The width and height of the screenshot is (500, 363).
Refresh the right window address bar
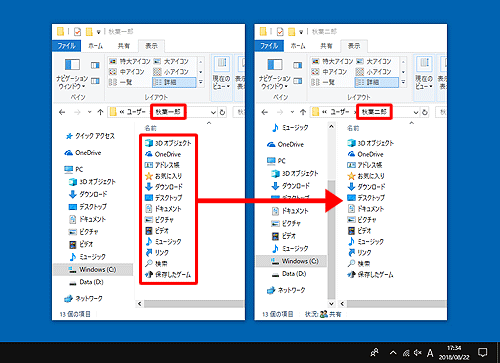click(x=425, y=113)
